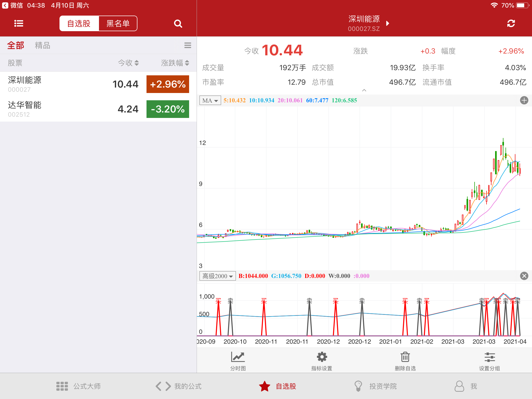Screen dimensions: 532x399
Task: Go to 投资学院 bottom tab
Action: (375, 386)
